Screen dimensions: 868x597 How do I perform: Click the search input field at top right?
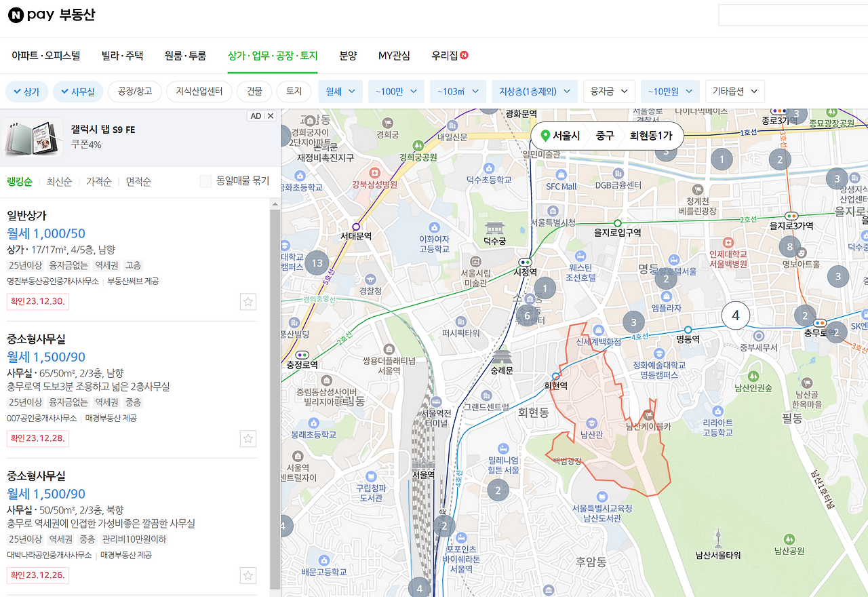(x=793, y=15)
